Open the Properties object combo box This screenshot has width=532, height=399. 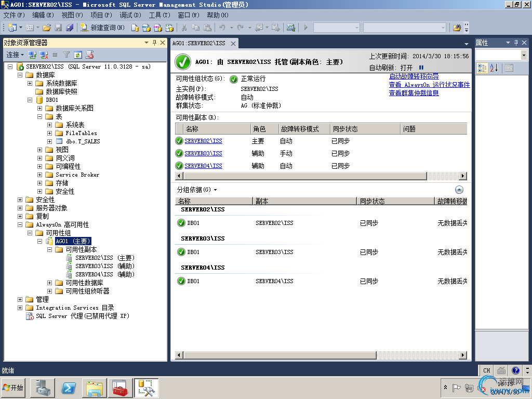[x=501, y=55]
